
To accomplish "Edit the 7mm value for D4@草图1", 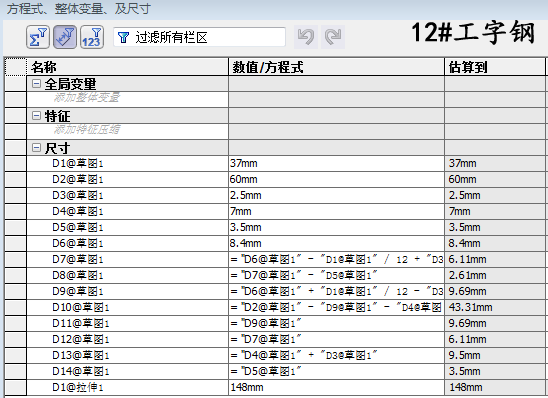I will (x=337, y=212).
